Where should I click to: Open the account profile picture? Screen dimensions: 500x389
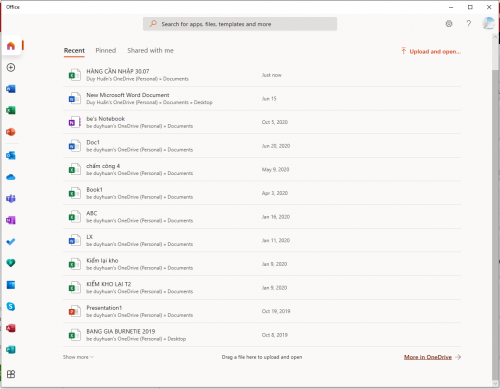coord(488,23)
